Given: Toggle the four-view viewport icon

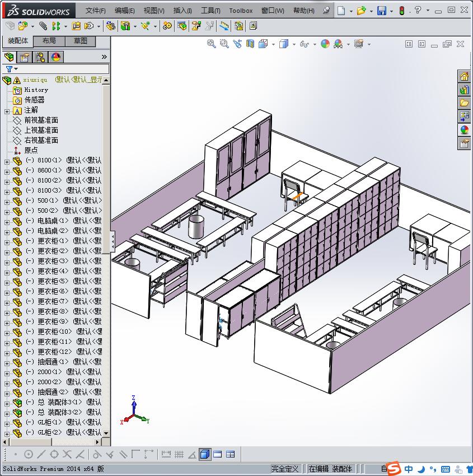Looking at the screenshot, I should [x=231, y=454].
